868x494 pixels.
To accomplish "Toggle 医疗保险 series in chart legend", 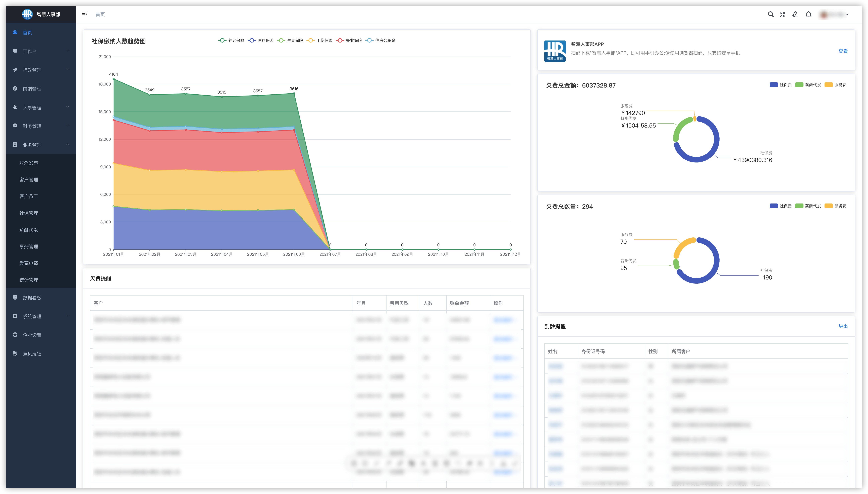I will pyautogui.click(x=261, y=40).
